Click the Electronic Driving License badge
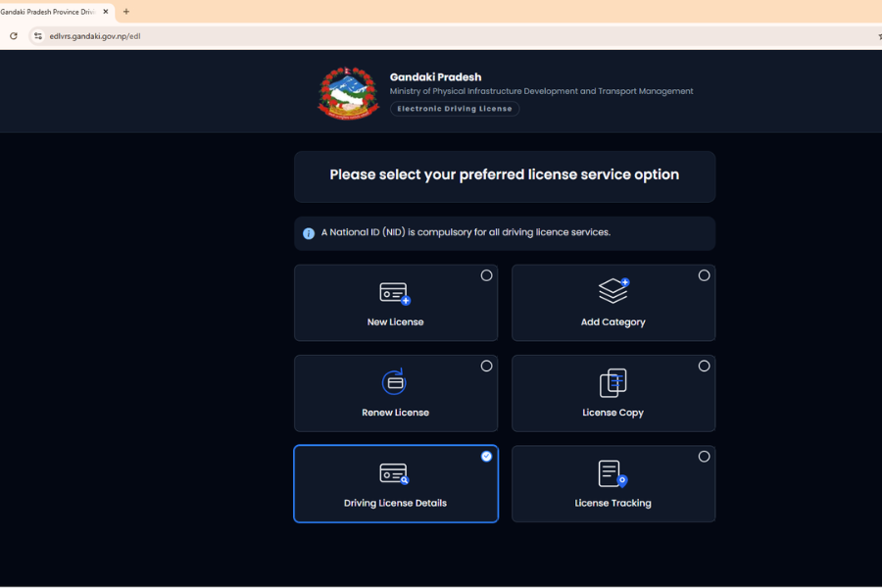Screen dimensions: 882x588 455,109
